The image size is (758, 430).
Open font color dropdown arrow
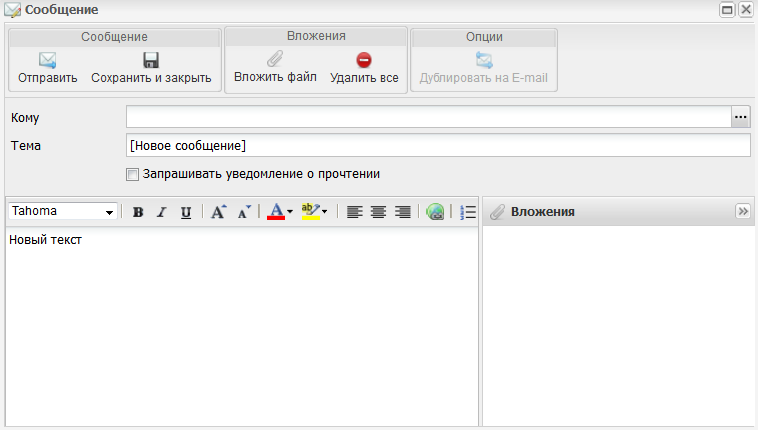290,212
